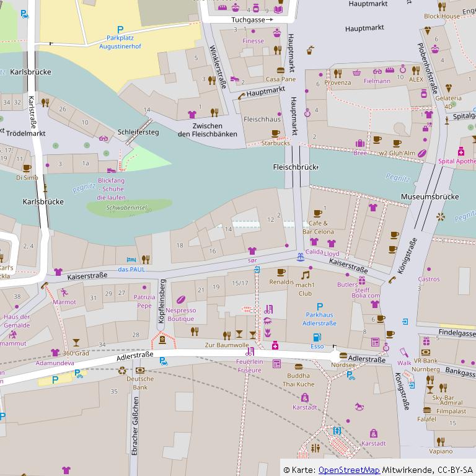
Task: Select the Filmpalast label
Action: click(451, 412)
